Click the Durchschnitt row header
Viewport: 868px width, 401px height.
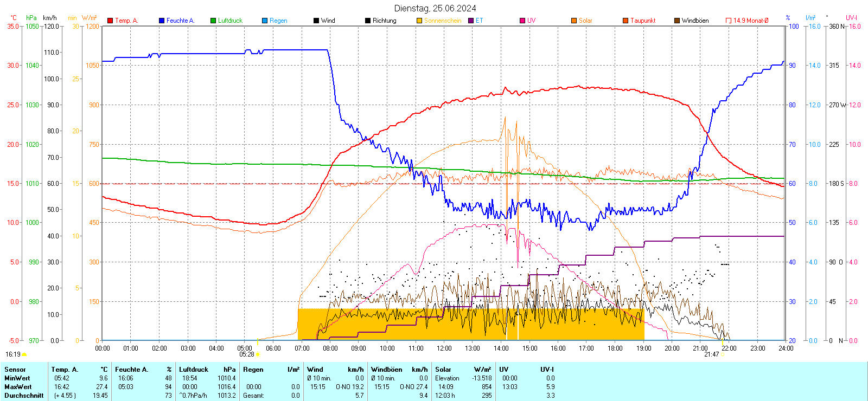pos(24,396)
